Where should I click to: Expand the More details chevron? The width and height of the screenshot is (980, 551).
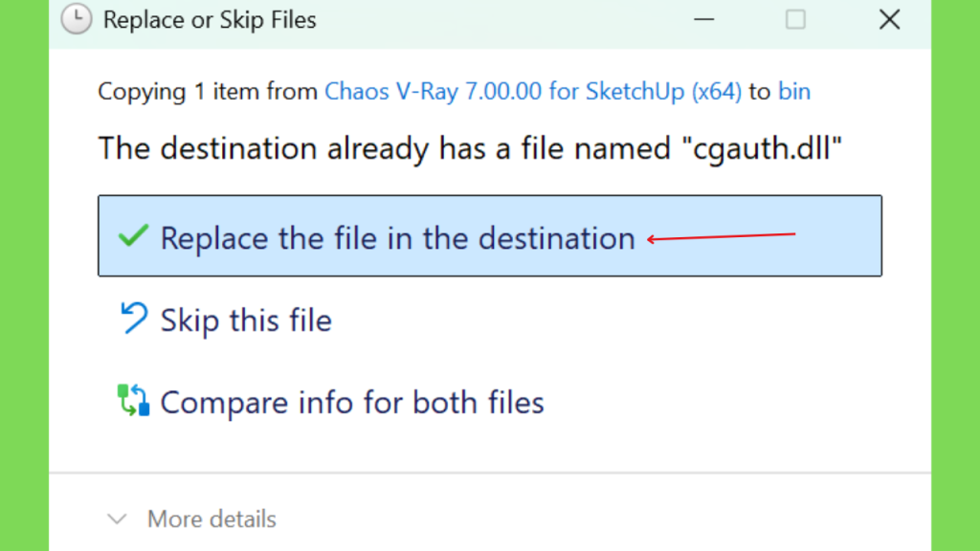click(x=117, y=519)
